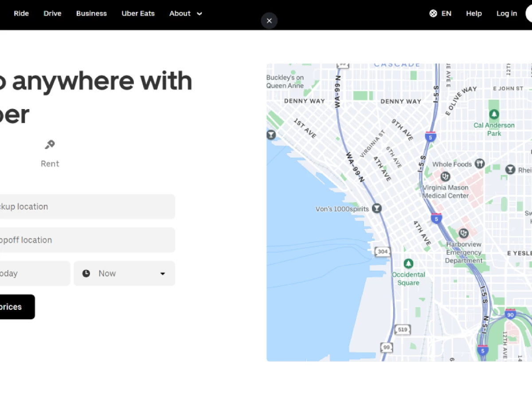Click the EN language text
The image size is (532, 399).
coord(446,13)
